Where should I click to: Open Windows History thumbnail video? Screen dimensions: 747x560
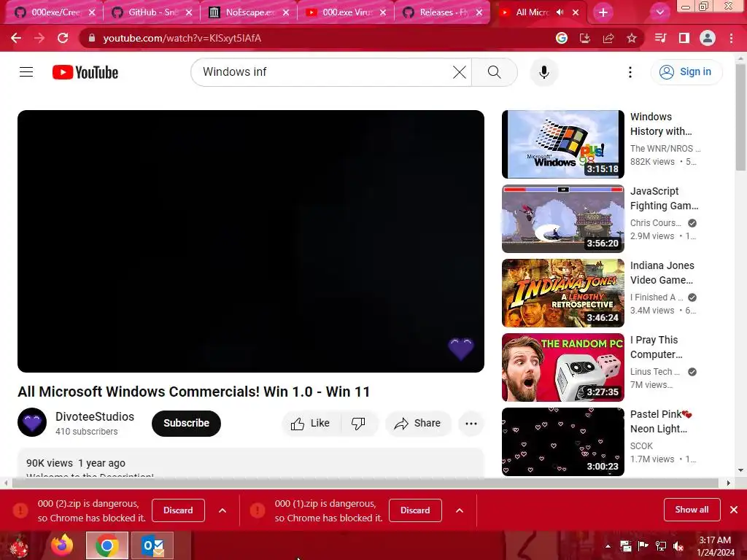562,144
